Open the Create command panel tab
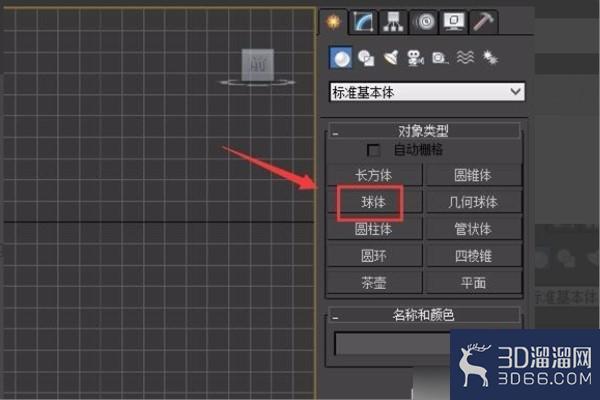The height and width of the screenshot is (400, 600). 334,21
